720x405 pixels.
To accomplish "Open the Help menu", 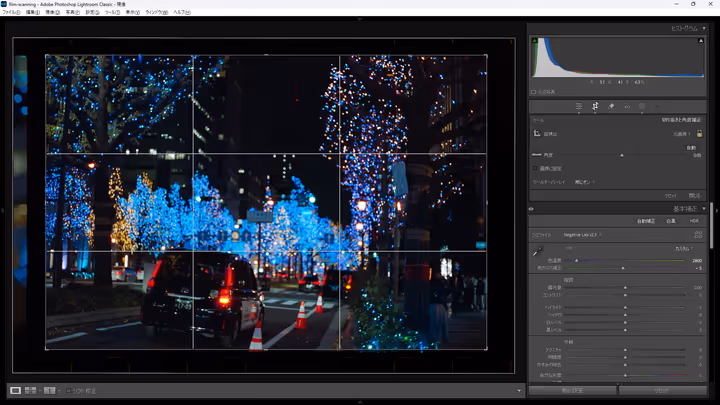I will point(182,12).
